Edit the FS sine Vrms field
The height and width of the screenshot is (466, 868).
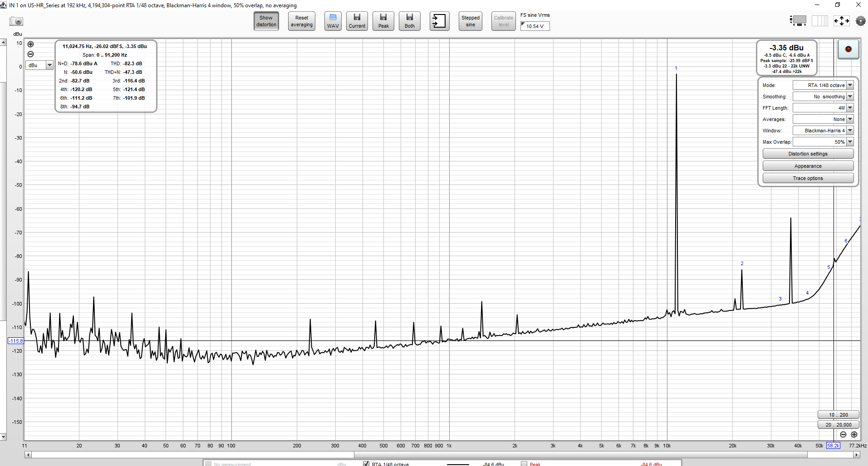tap(535, 26)
